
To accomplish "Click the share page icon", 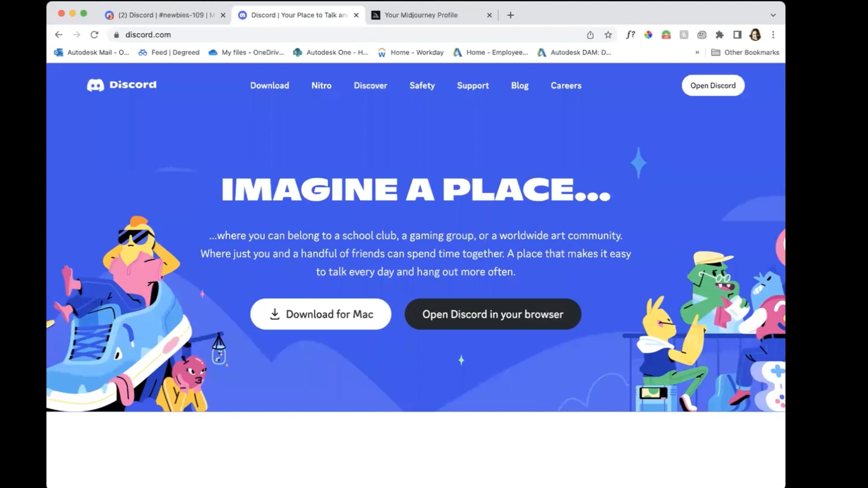I will 590,35.
